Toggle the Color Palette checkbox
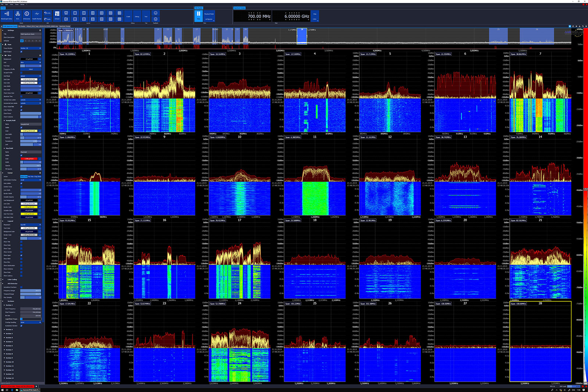This screenshot has height=392, width=588. pos(21,110)
